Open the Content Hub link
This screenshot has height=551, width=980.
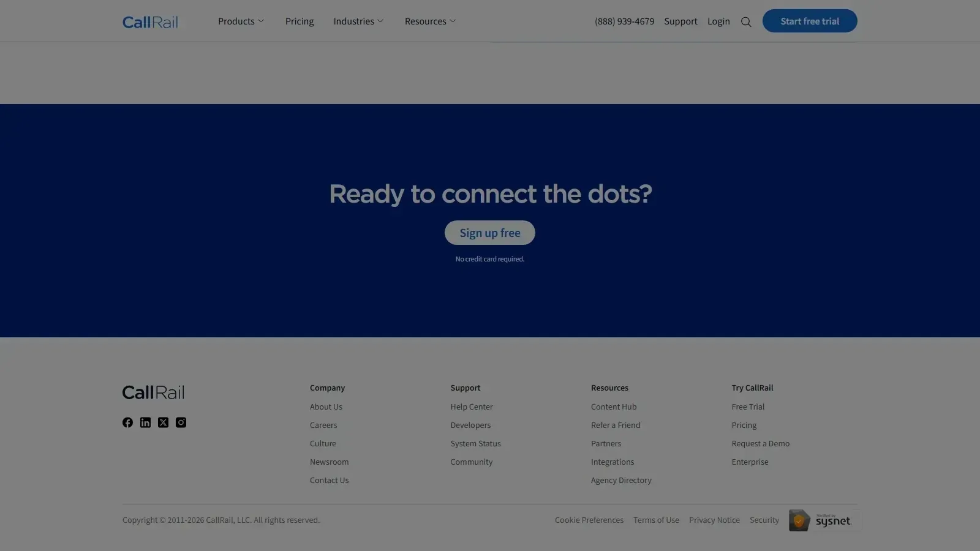(x=614, y=407)
